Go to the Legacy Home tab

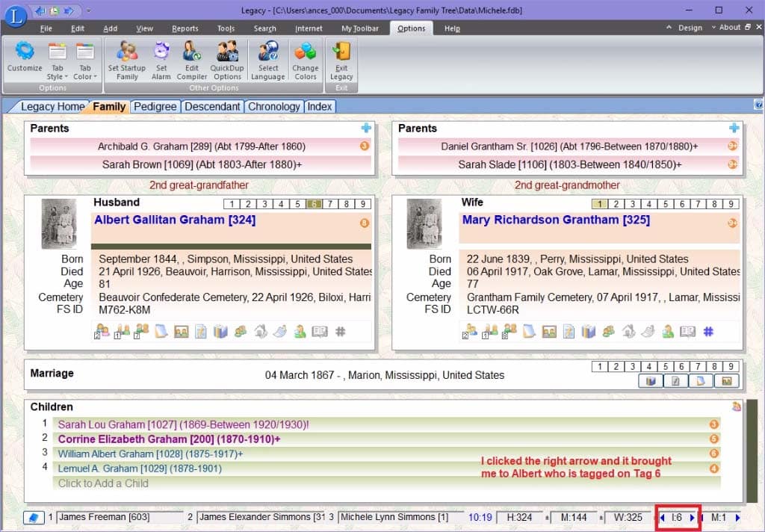[x=52, y=106]
